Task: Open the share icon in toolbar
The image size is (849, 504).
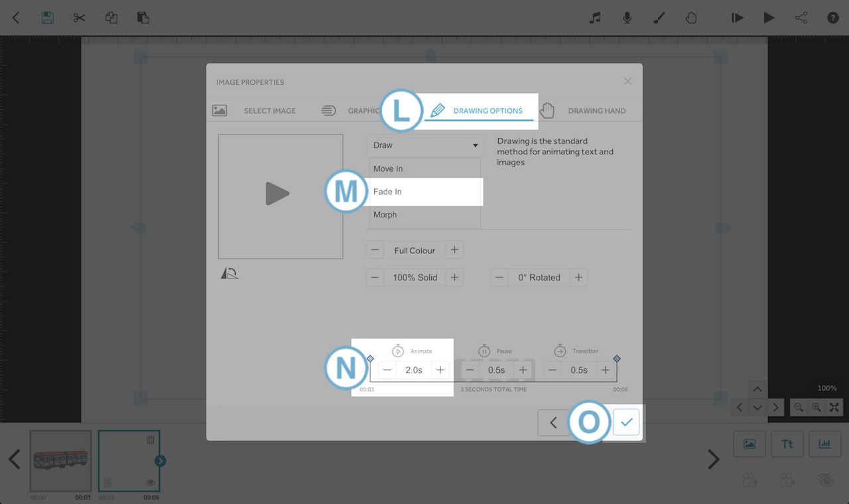Action: click(801, 18)
